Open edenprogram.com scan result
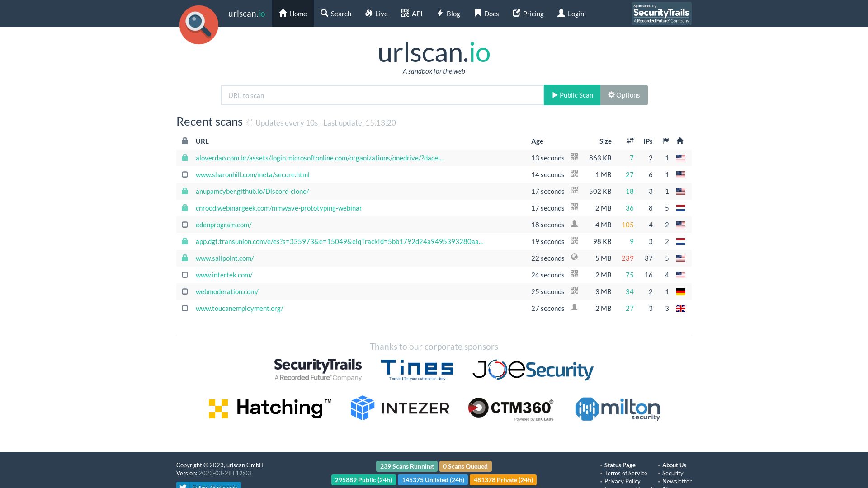The image size is (868, 488). point(224,225)
